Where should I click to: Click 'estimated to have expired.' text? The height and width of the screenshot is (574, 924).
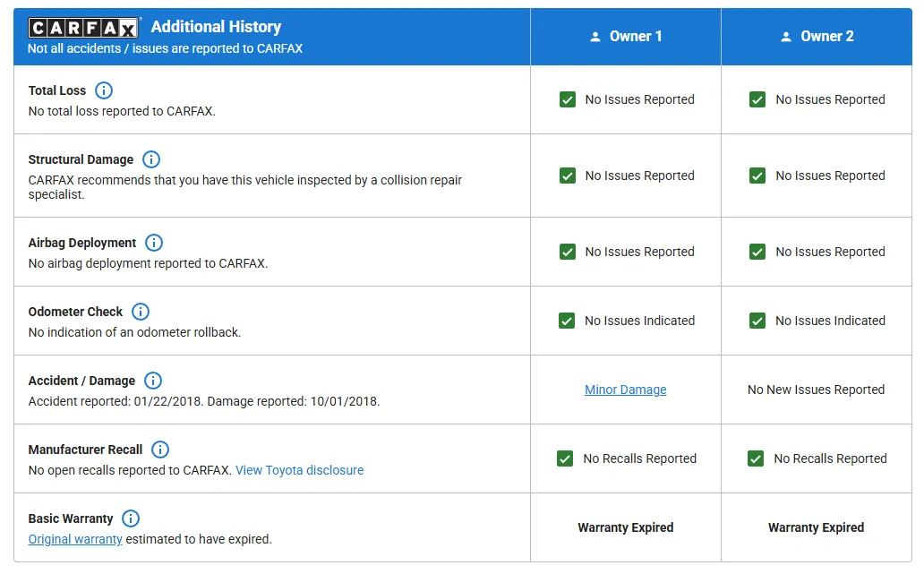199,539
